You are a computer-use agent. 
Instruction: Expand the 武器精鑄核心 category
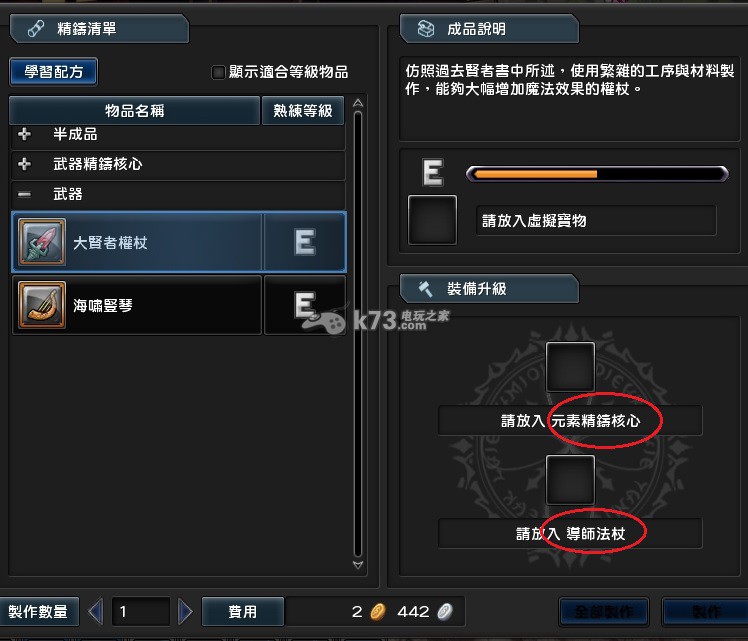tap(24, 164)
